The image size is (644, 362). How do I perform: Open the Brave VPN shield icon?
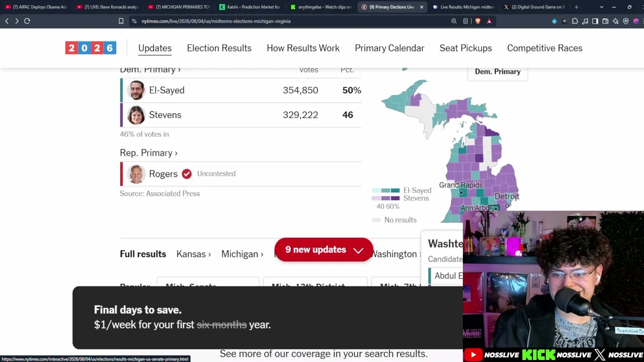pyautogui.click(x=626, y=21)
